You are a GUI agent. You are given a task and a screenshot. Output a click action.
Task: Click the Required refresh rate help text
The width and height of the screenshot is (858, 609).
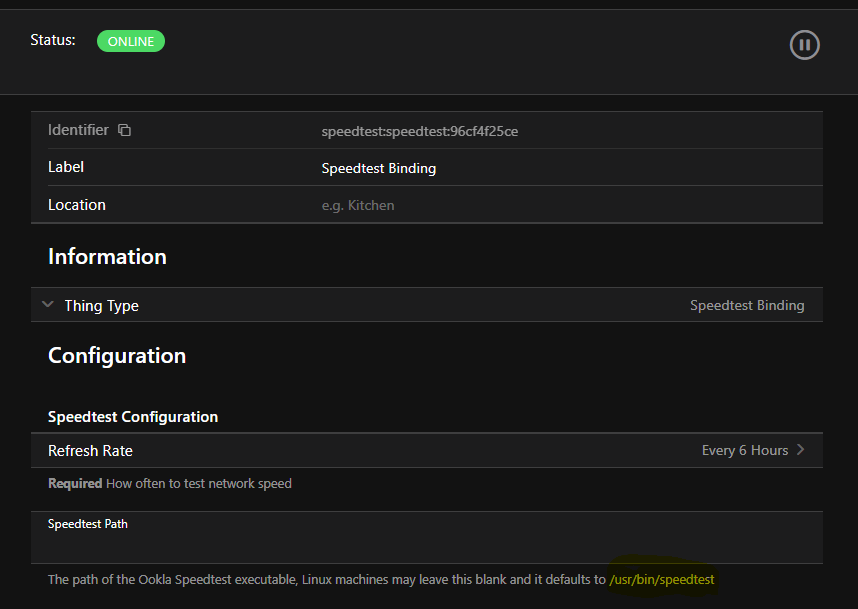pyautogui.click(x=170, y=484)
